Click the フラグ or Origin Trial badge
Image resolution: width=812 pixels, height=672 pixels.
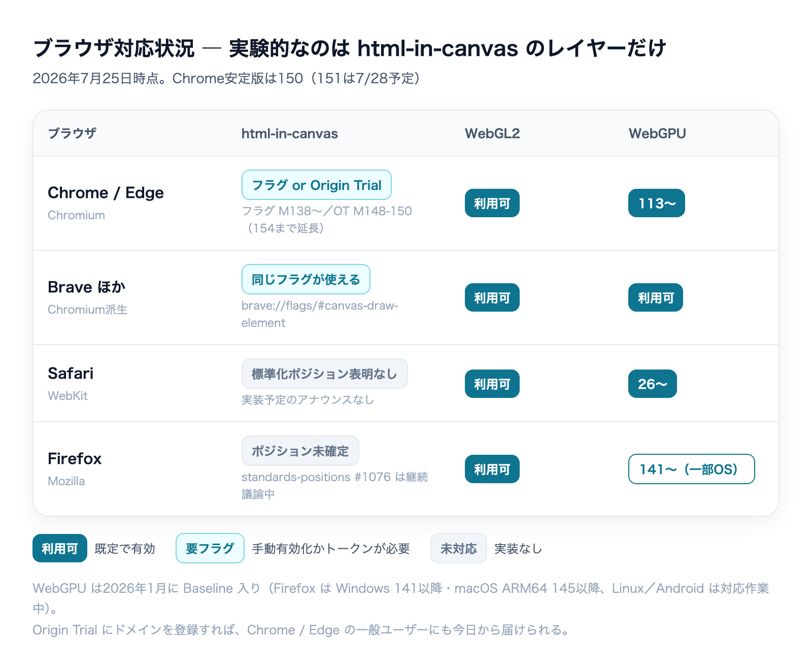click(317, 185)
